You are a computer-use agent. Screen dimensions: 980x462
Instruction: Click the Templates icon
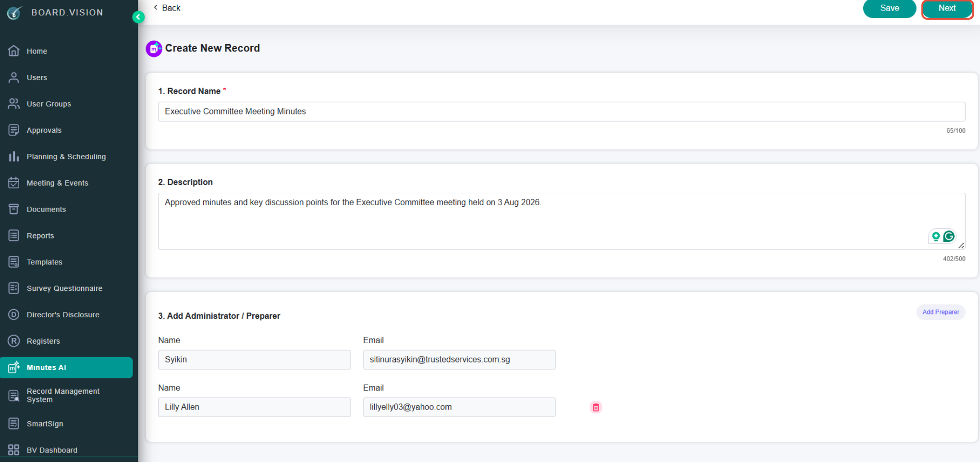coord(14,262)
